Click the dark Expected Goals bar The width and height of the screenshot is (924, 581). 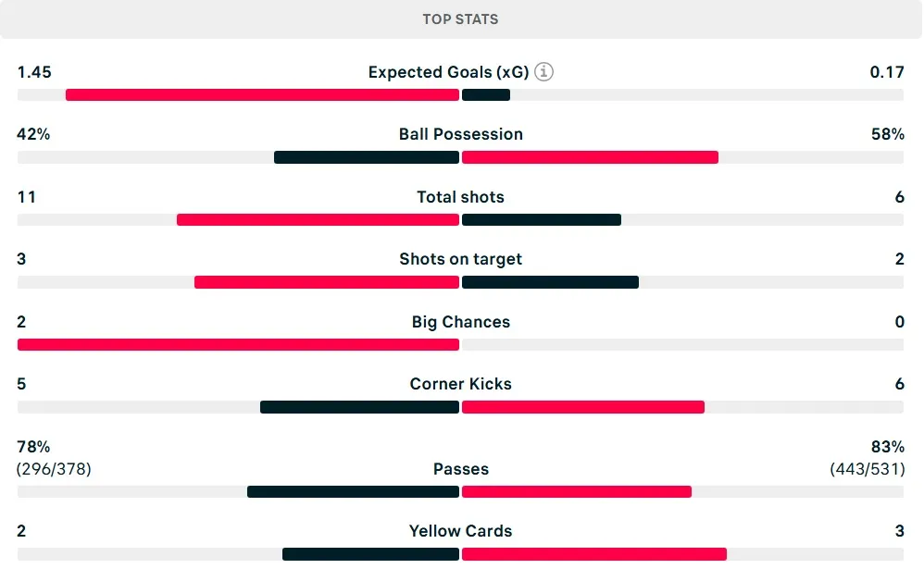[486, 94]
